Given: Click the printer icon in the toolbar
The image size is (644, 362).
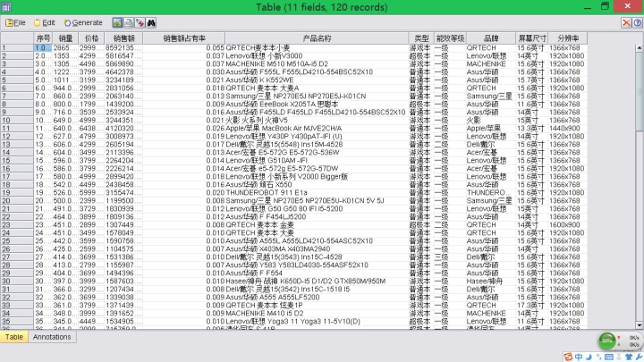Looking at the screenshot, I should [x=129, y=23].
